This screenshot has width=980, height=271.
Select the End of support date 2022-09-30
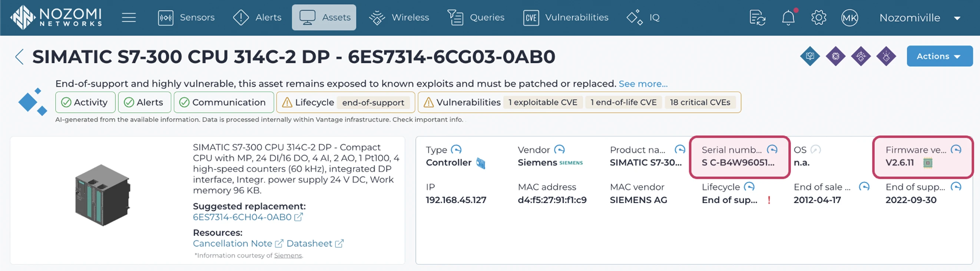coord(911,200)
